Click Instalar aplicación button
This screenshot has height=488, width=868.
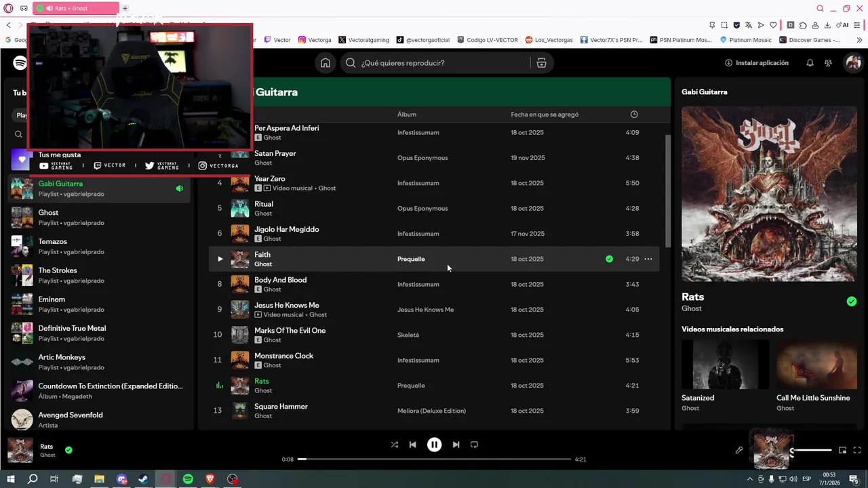point(757,63)
